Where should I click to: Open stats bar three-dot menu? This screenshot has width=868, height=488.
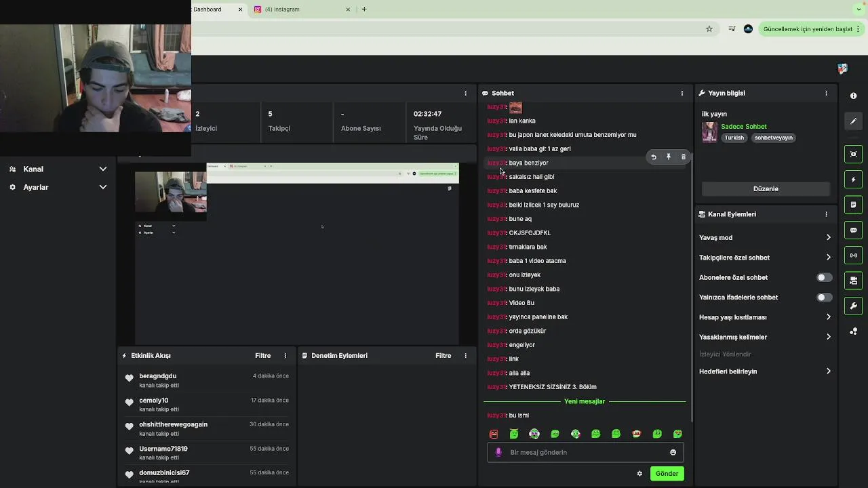tap(465, 93)
